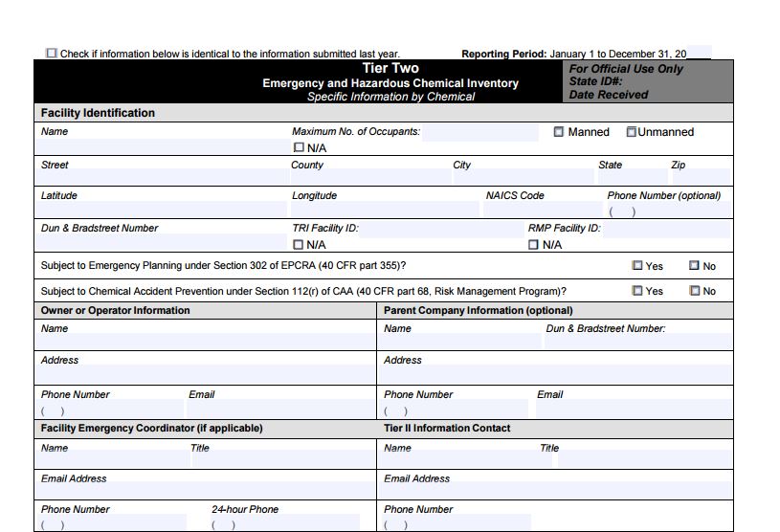Click the Tier II Information Contact Name field
Screen dimensions: 780x532
[x=465, y=459]
